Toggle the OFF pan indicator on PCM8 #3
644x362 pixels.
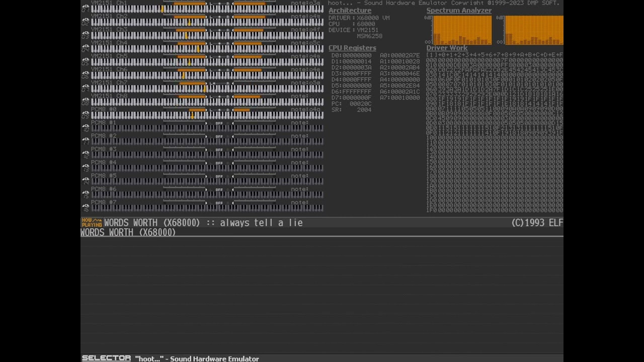point(219,150)
